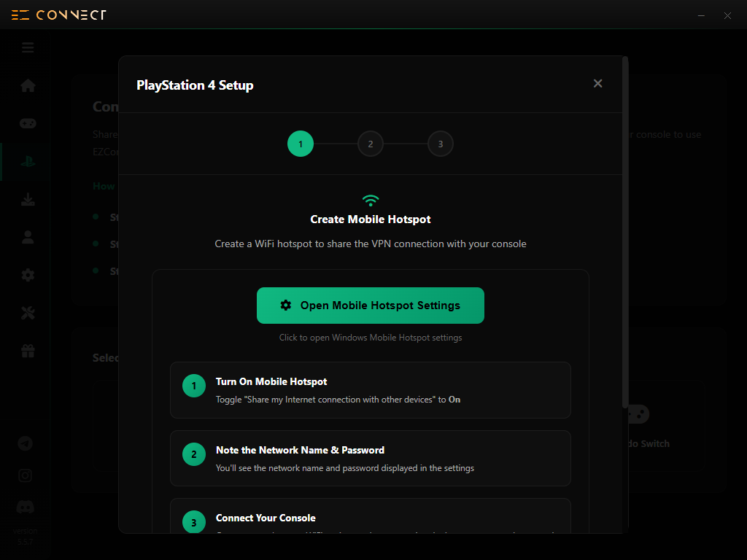Click Open Mobile Hotspot Settings button
747x560 pixels.
[x=371, y=306]
